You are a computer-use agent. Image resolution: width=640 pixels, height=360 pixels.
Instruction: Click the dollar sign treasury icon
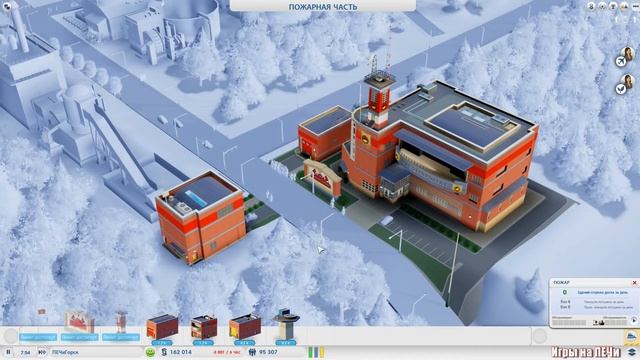tap(164, 352)
